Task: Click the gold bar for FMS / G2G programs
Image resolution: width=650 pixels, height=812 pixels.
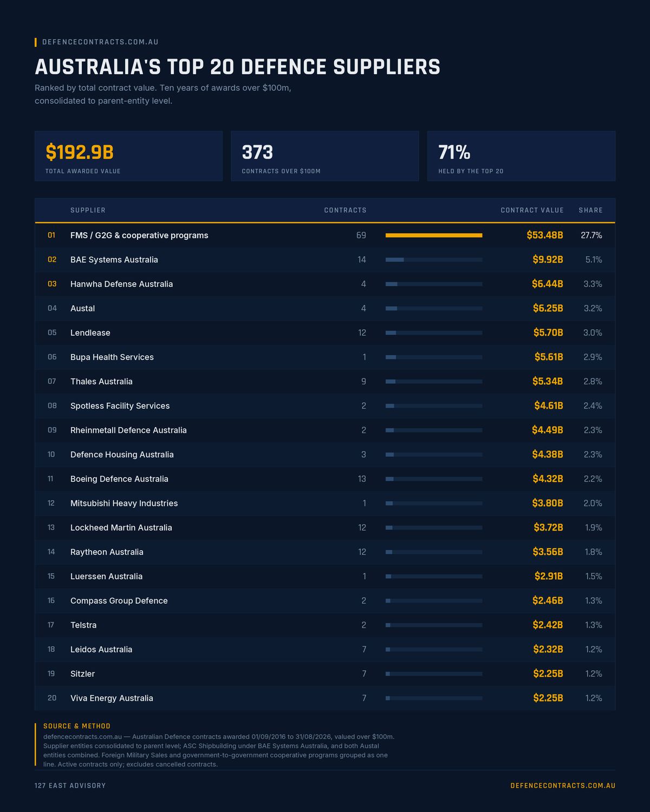Action: (434, 235)
